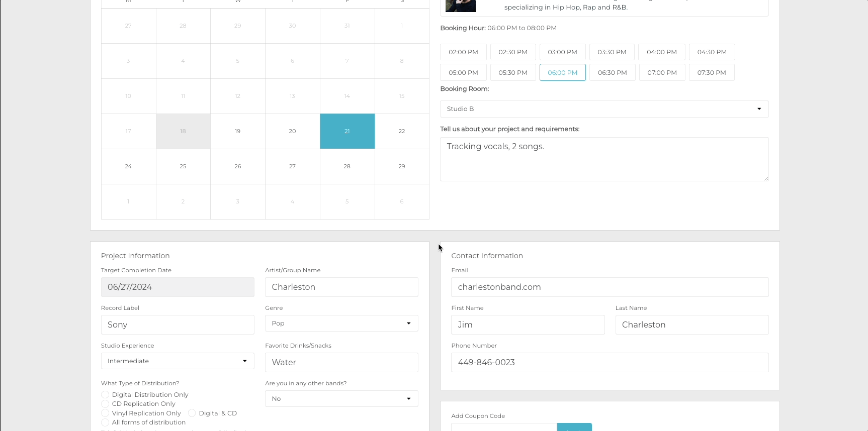
Task: Click the engineer profile thumbnail photo
Action: click(460, 6)
